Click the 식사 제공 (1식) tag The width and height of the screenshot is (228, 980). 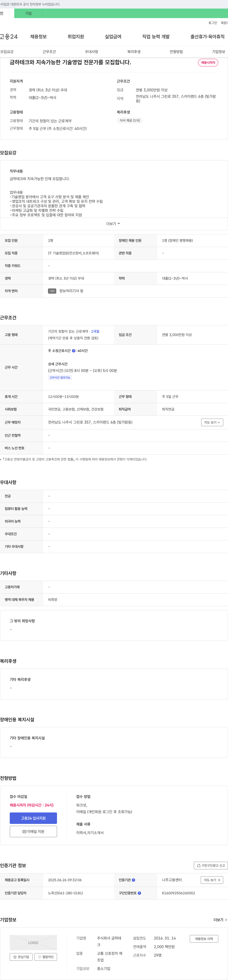click(130, 120)
